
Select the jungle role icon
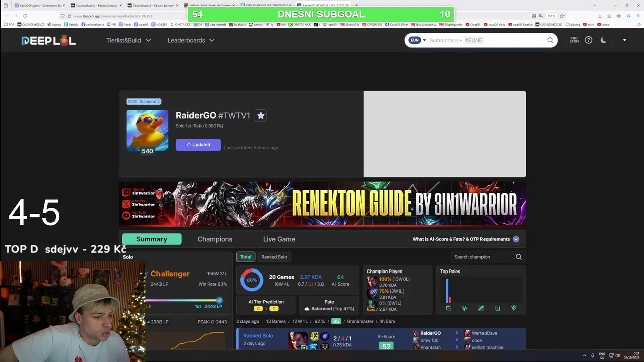(x=464, y=308)
